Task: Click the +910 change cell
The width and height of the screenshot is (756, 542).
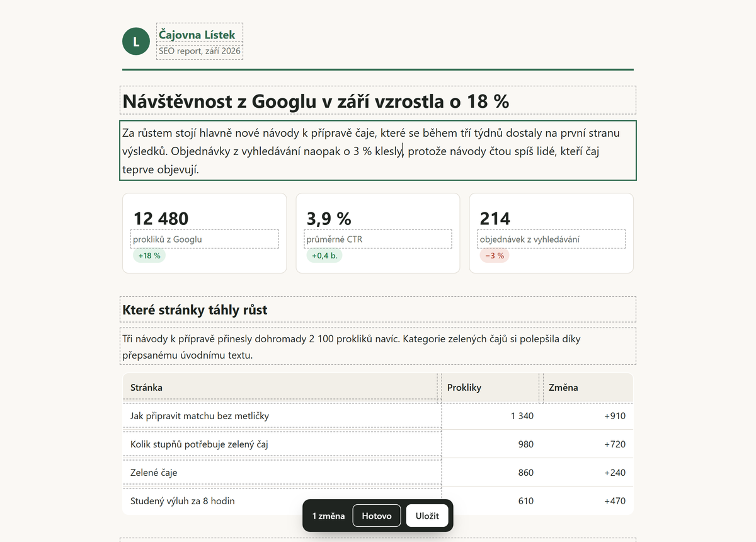Action: pyautogui.click(x=587, y=416)
